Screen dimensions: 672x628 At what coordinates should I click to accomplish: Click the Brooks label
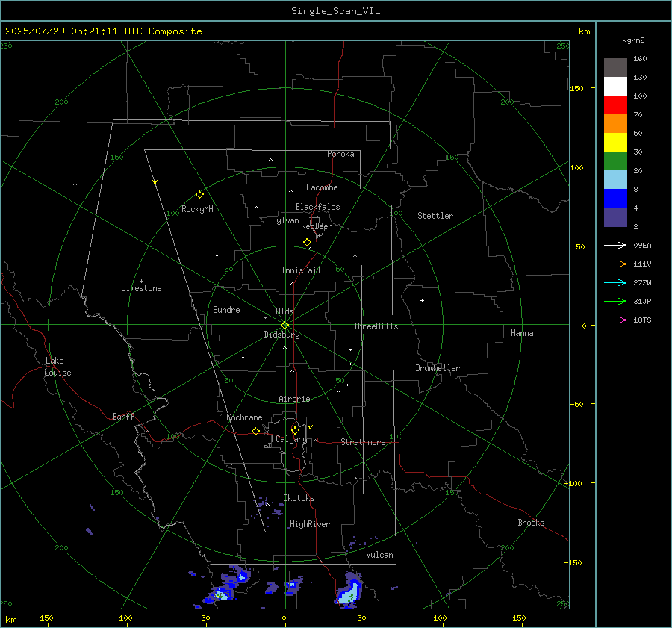pyautogui.click(x=531, y=523)
